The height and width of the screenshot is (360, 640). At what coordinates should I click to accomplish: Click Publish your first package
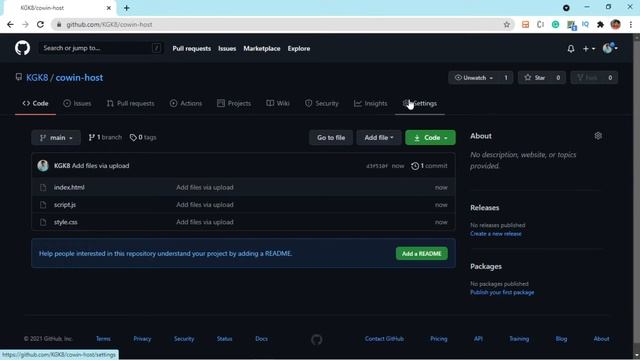click(x=502, y=292)
